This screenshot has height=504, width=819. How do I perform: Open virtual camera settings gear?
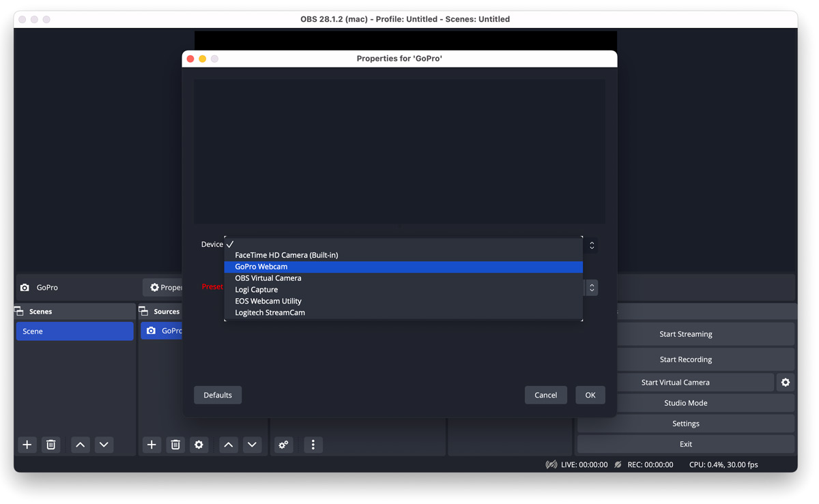pyautogui.click(x=786, y=383)
